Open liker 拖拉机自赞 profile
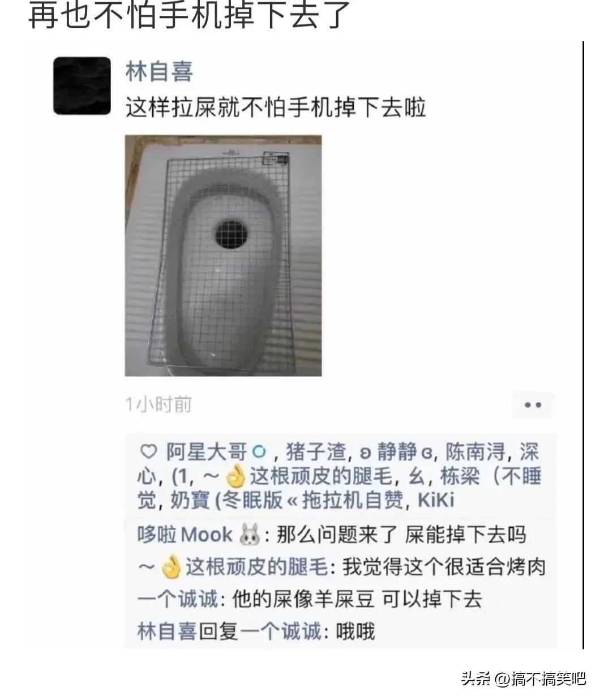Viewport: 600px width, 700px height. (353, 501)
